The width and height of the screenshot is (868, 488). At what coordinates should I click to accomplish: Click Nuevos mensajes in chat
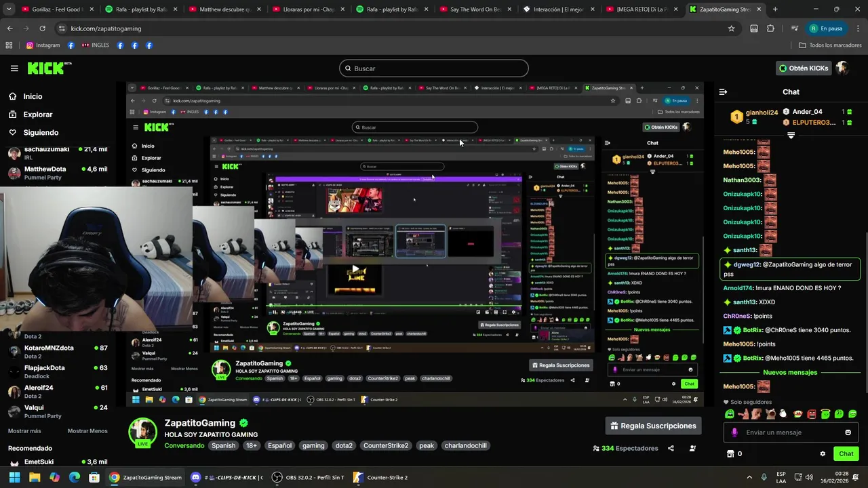(790, 373)
